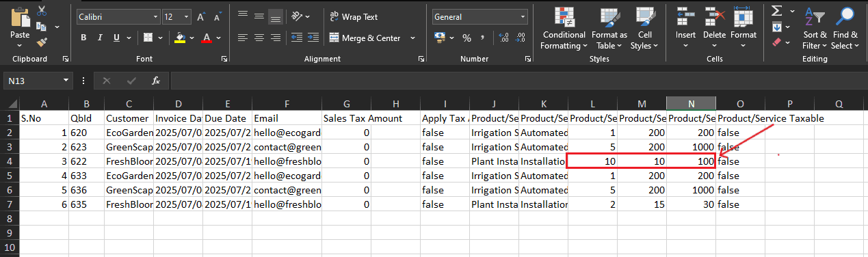This screenshot has height=257, width=868.
Task: Click the Copy icon
Action: pos(41,26)
